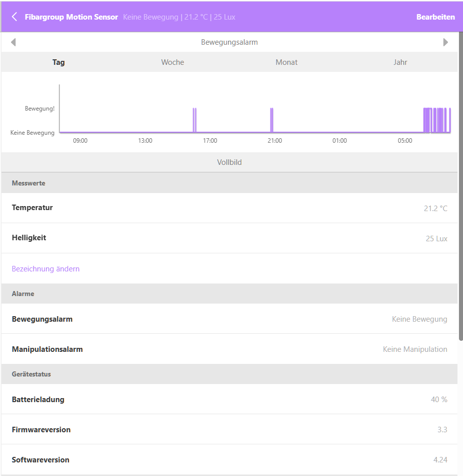Viewport: 463px width, 476px height.
Task: Click the Batterieladung status row
Action: 229,400
